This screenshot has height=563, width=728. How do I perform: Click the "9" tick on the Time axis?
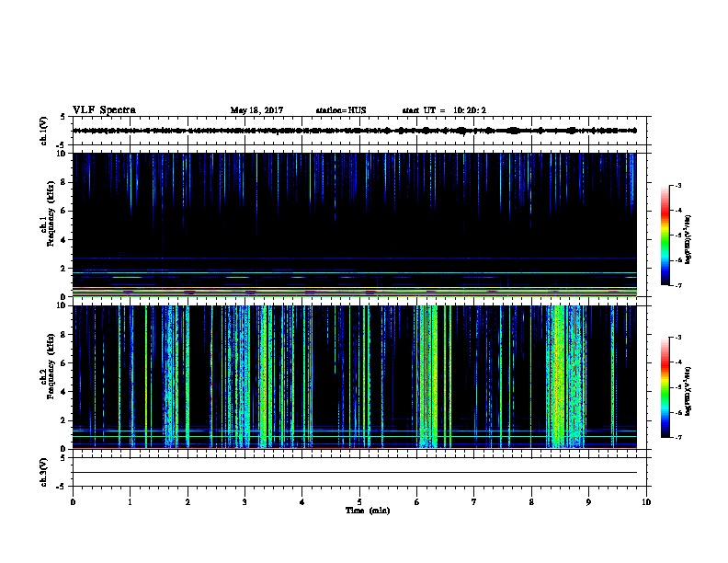[588, 502]
